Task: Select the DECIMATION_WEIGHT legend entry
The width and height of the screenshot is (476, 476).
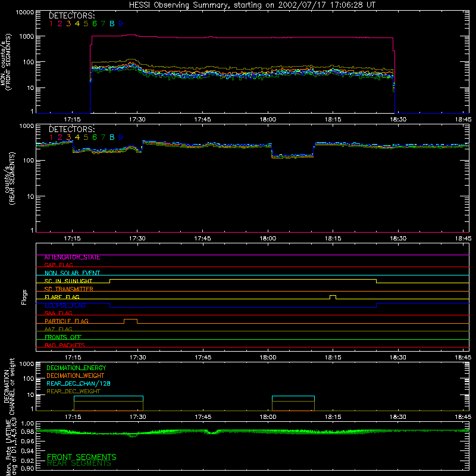Action: (76, 375)
